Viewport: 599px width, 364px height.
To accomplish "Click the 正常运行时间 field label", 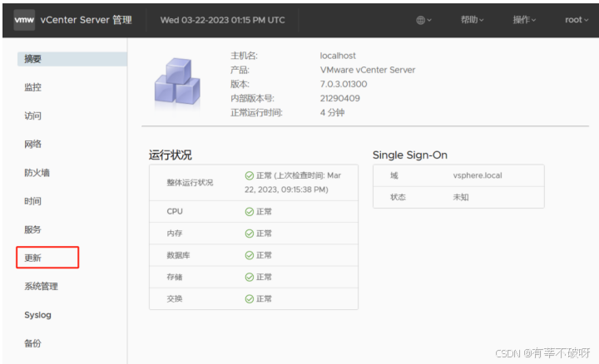I will [256, 112].
